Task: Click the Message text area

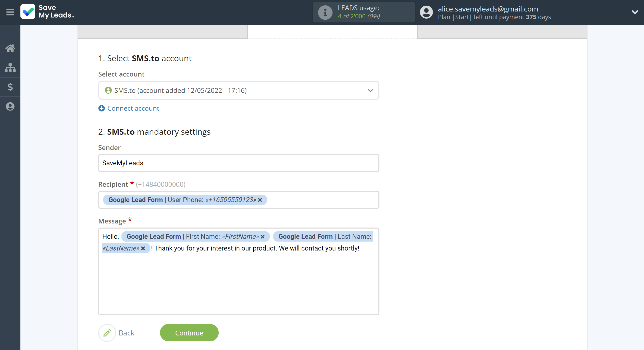Action: (239, 271)
